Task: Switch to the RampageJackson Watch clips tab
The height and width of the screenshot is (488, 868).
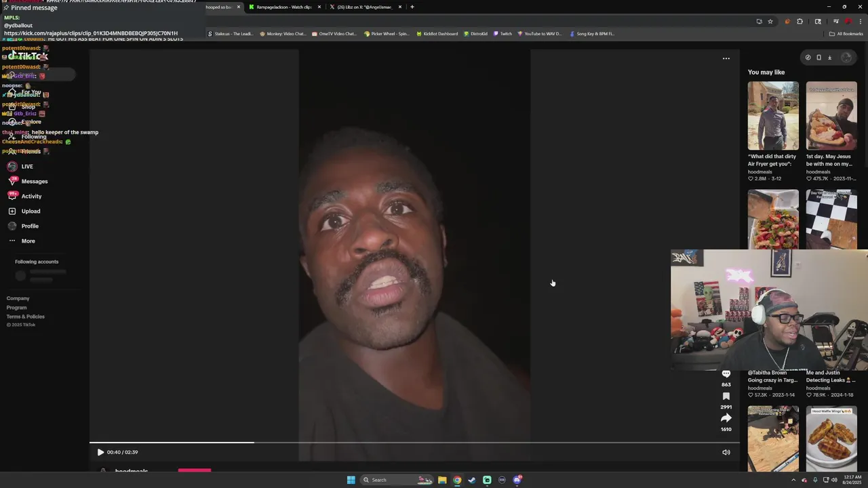Action: (285, 7)
